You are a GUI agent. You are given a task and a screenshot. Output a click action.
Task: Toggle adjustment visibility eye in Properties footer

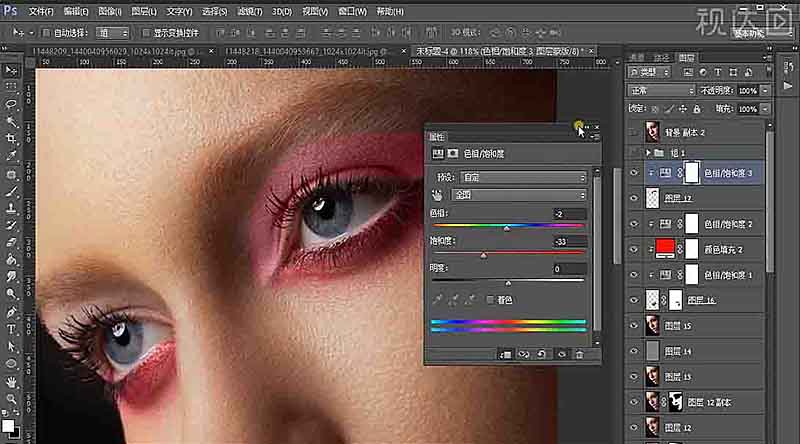coord(561,354)
